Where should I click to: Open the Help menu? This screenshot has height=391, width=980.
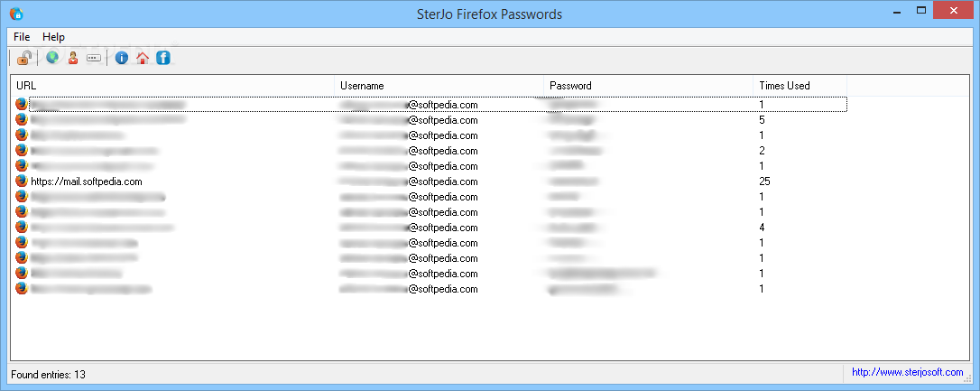point(53,37)
